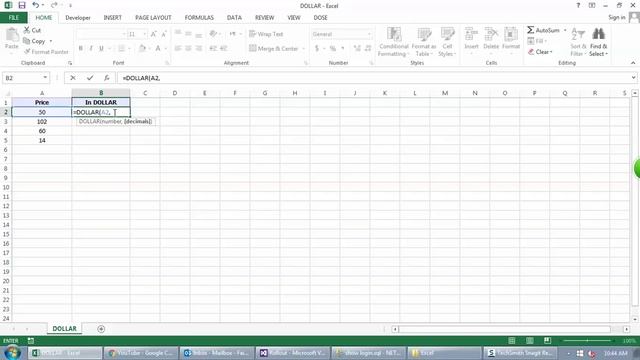Open Insert Function fx icon
Image resolution: width=640 pixels, height=360 pixels.
click(x=107, y=78)
